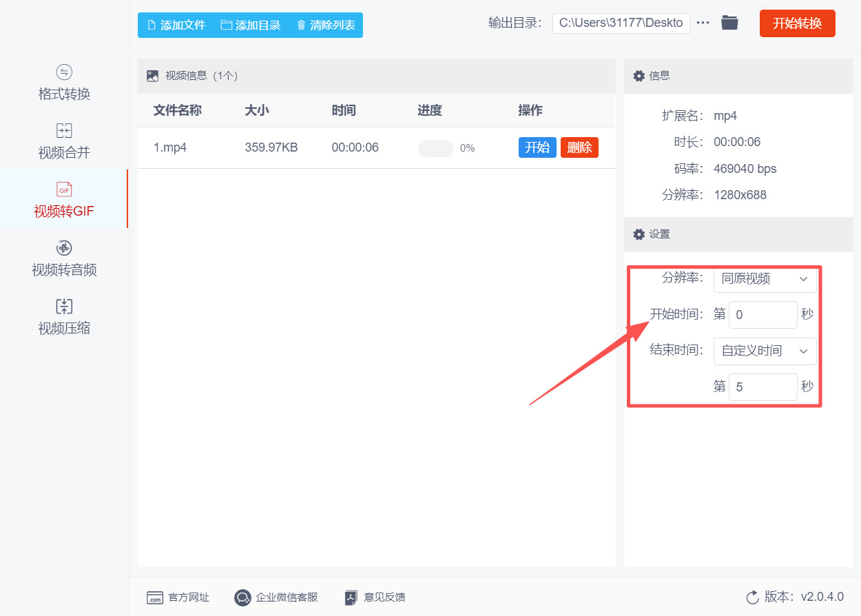Image resolution: width=861 pixels, height=616 pixels.
Task: Click the 视频信息 image icon
Action: pyautogui.click(x=153, y=76)
